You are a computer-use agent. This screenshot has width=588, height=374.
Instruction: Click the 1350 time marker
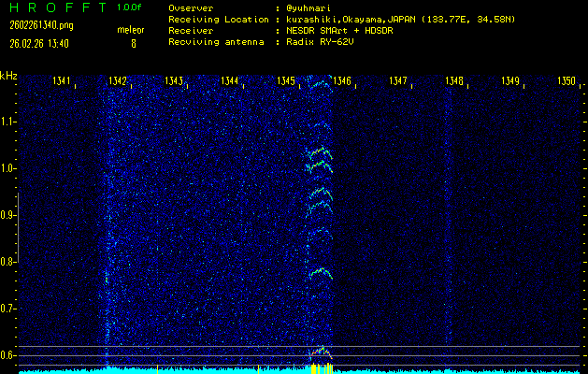coord(566,80)
